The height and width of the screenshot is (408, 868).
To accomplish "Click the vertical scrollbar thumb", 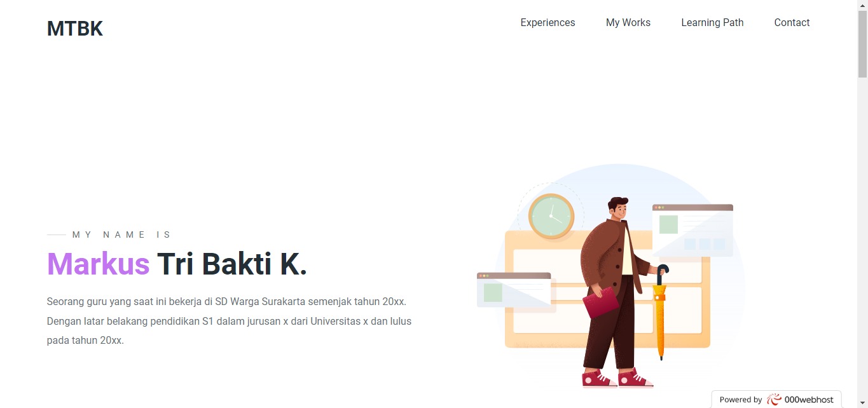I will (862, 44).
